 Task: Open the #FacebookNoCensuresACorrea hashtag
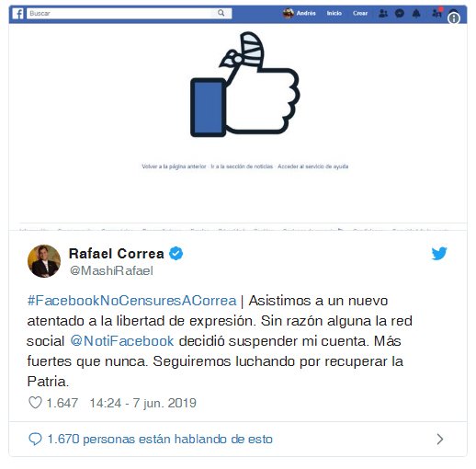pos(131,301)
